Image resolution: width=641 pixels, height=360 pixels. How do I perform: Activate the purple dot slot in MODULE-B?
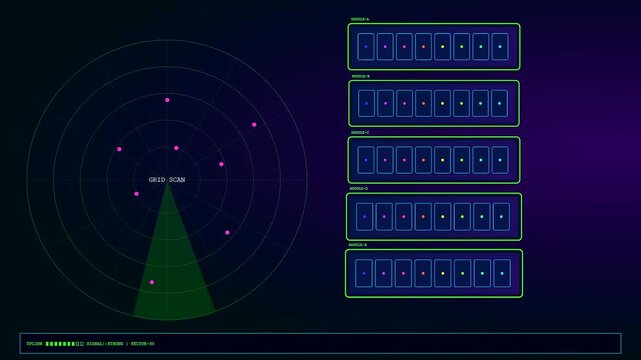385,103
